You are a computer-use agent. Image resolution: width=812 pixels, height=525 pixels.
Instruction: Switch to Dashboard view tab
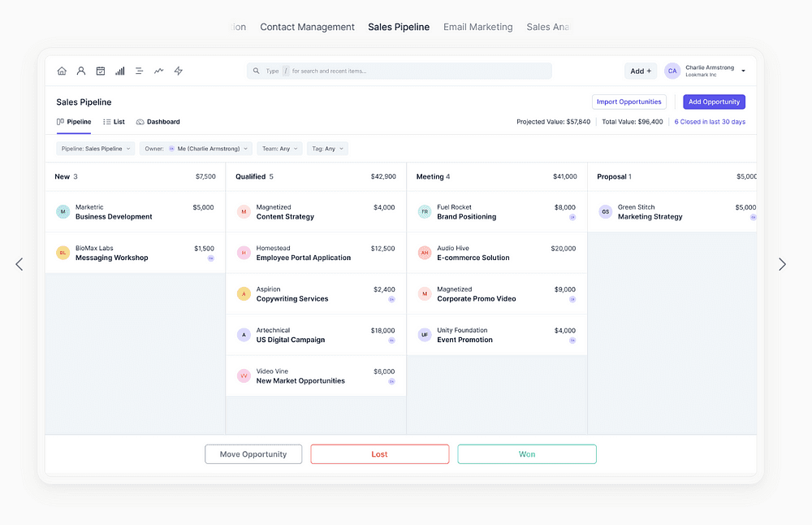click(x=158, y=122)
